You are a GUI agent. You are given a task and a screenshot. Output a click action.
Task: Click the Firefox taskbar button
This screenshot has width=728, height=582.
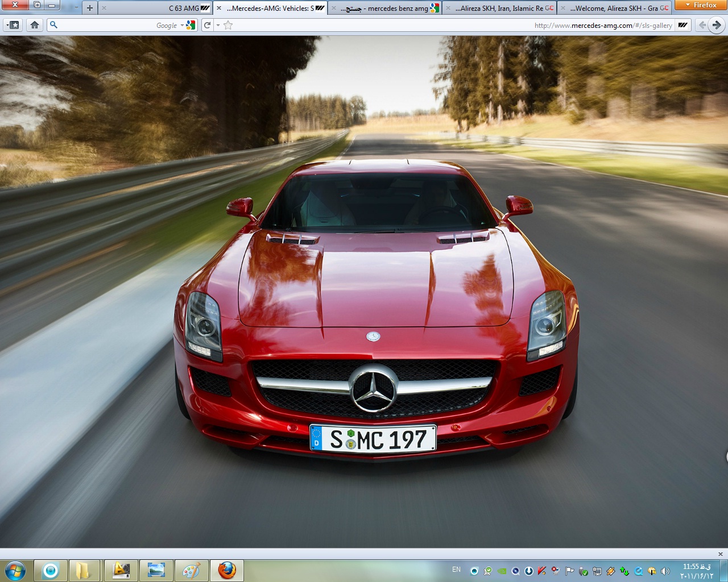(x=227, y=571)
